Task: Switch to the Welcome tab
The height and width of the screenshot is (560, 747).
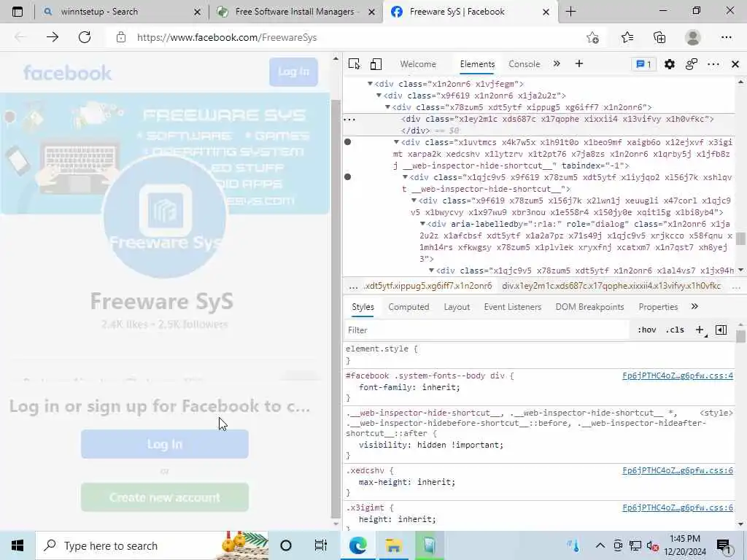Action: coord(418,64)
